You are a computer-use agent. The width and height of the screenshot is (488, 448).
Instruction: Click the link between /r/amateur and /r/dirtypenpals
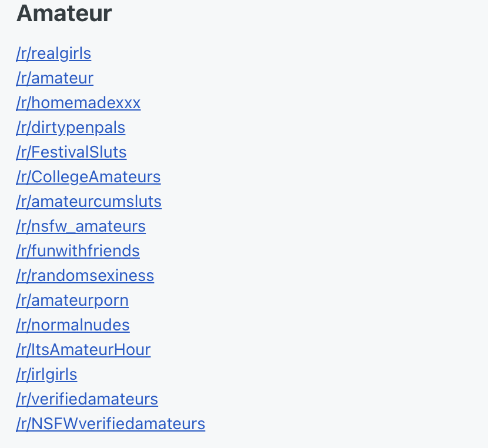click(x=78, y=103)
